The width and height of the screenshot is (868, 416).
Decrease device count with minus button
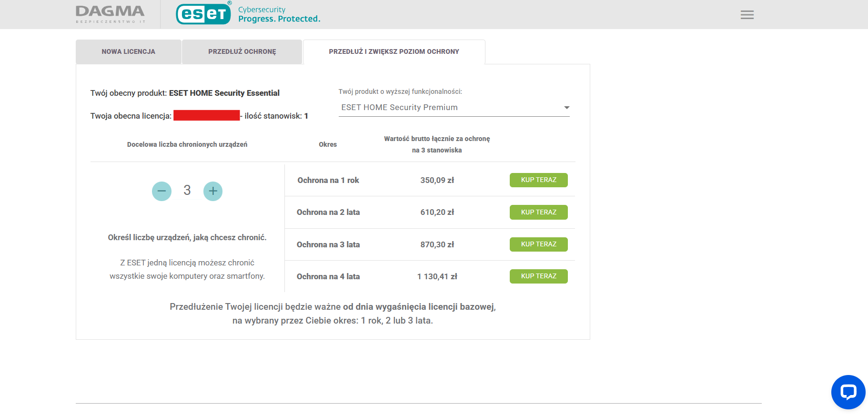click(x=161, y=191)
